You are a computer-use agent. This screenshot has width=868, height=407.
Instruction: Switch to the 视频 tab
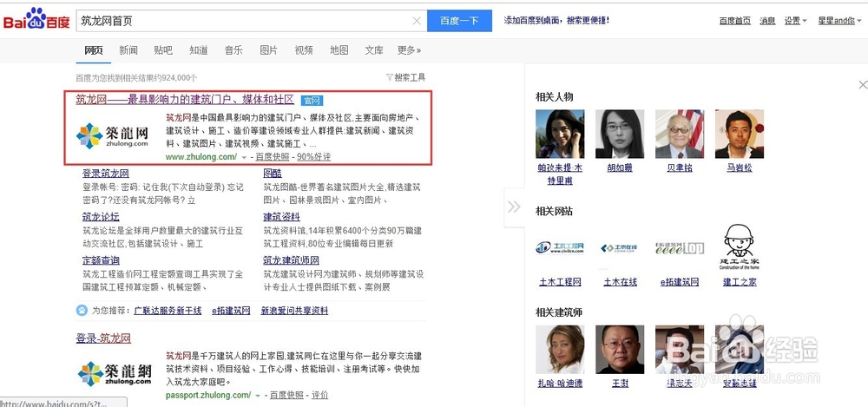(x=304, y=50)
